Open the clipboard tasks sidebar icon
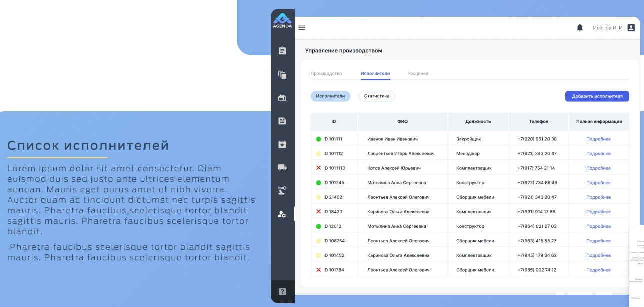The image size is (644, 307). click(282, 51)
